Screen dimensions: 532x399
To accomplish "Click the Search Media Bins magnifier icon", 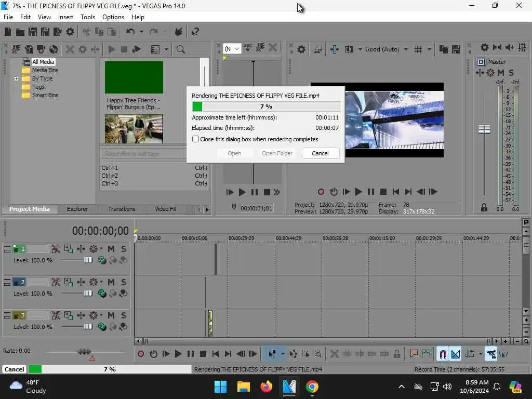I will pyautogui.click(x=180, y=49).
